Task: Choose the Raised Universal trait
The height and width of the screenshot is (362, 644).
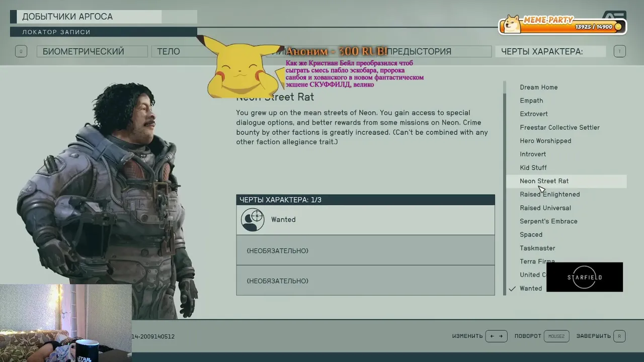Action: coord(545,208)
